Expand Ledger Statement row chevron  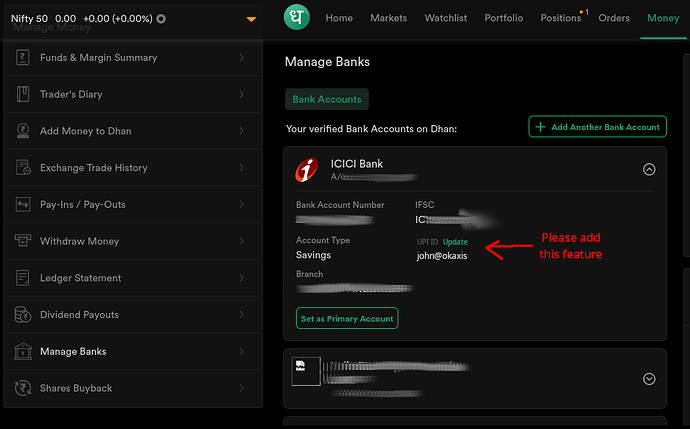(x=242, y=278)
